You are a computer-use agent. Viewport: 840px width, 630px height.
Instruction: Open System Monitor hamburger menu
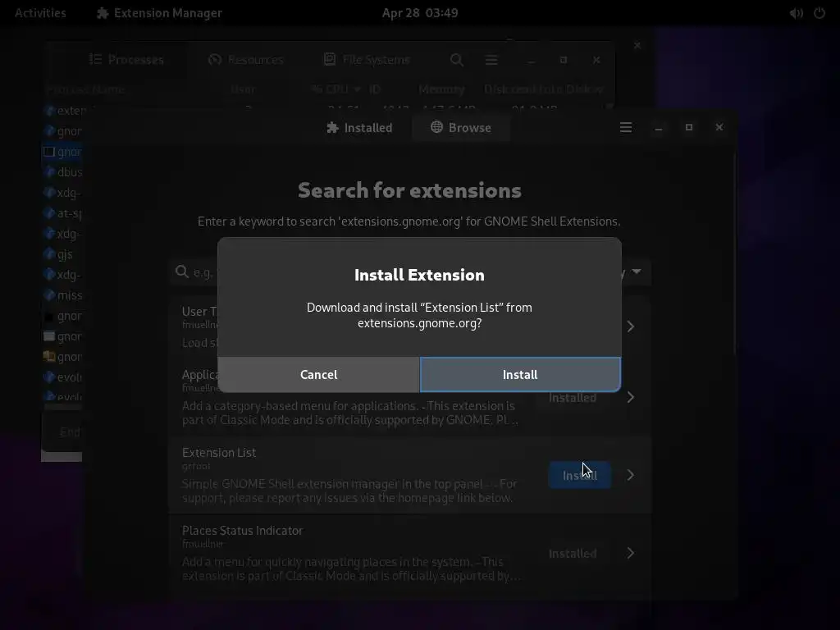point(491,59)
